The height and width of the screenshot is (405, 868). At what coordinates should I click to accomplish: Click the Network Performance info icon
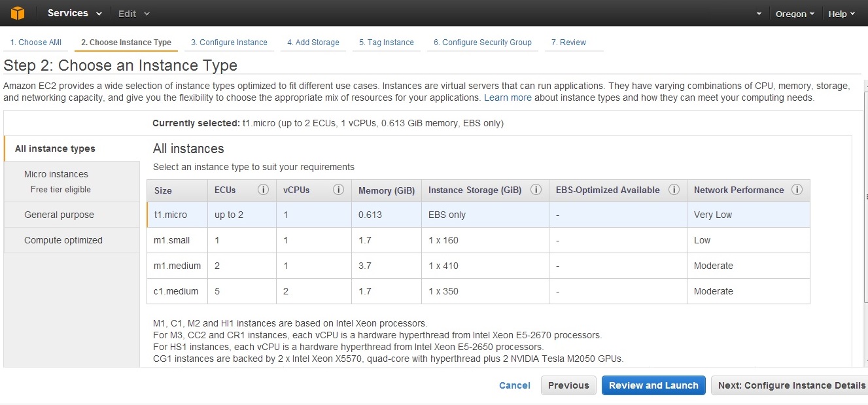(797, 190)
